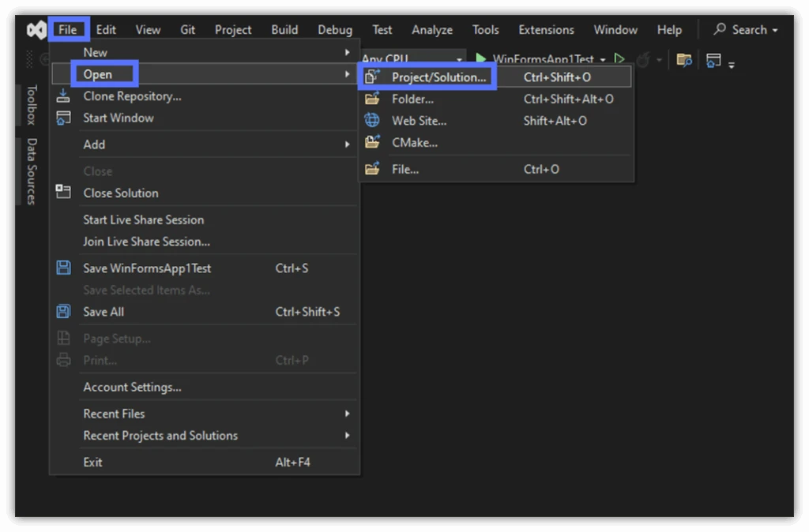Screen dimensions: 809x532
Task: Expand the New submenu arrow
Action: click(x=348, y=52)
